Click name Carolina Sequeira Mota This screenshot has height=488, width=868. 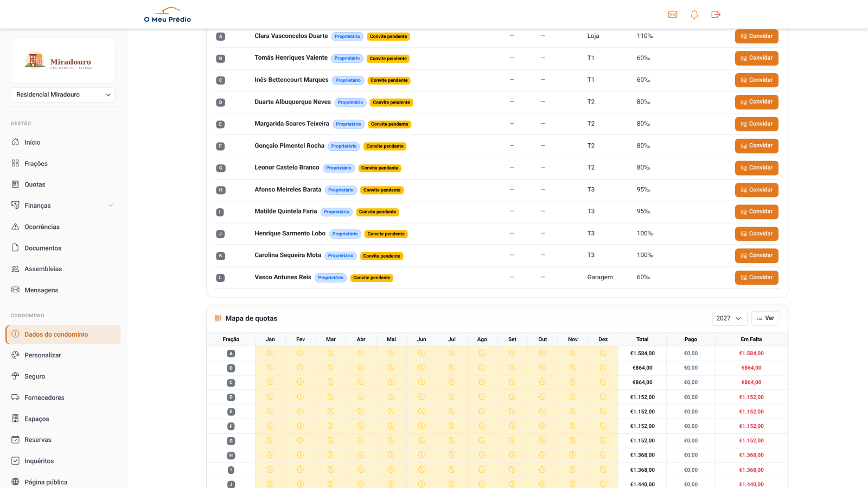[288, 255]
